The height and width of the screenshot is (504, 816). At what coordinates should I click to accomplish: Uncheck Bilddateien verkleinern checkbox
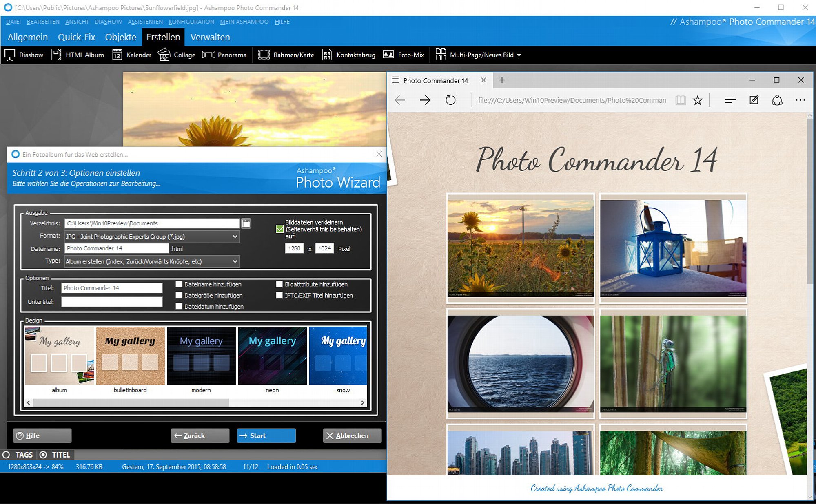click(280, 229)
